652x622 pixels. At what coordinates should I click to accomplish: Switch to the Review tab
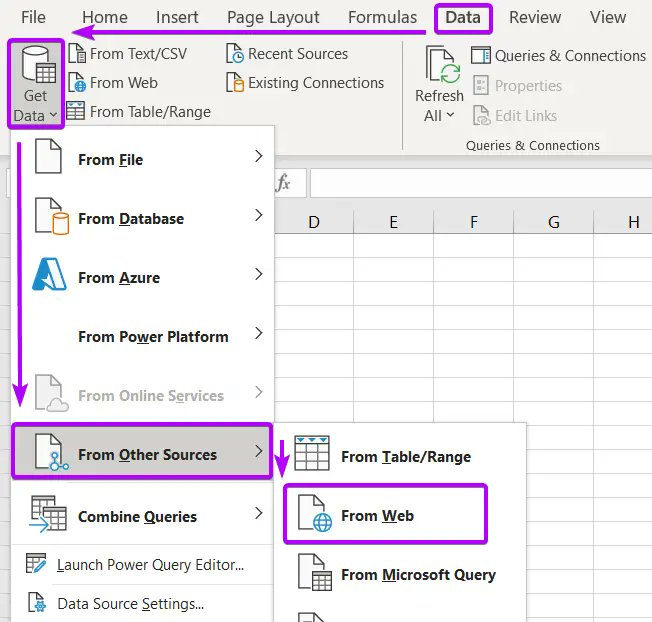pyautogui.click(x=535, y=17)
